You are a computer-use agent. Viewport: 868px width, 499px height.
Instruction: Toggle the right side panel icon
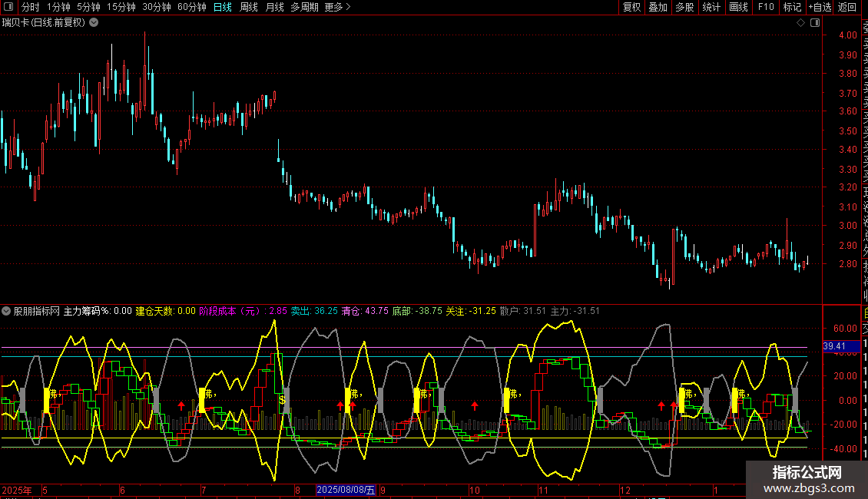[x=813, y=22]
